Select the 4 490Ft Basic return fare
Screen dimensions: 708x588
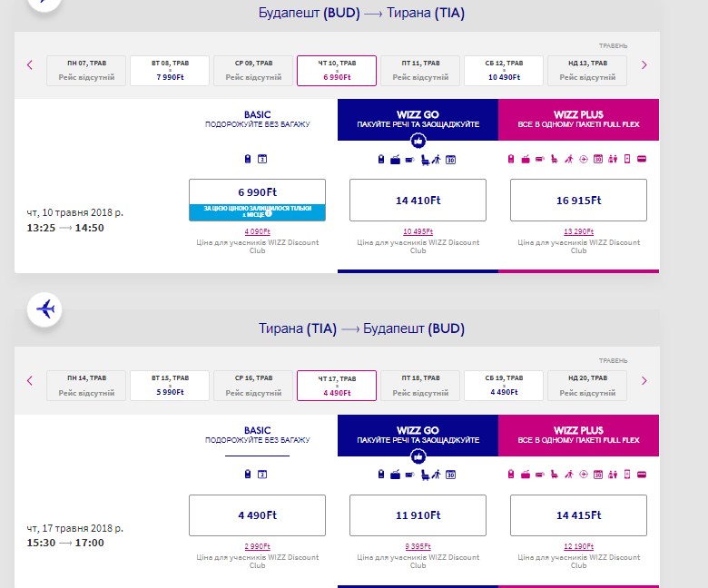click(x=257, y=515)
